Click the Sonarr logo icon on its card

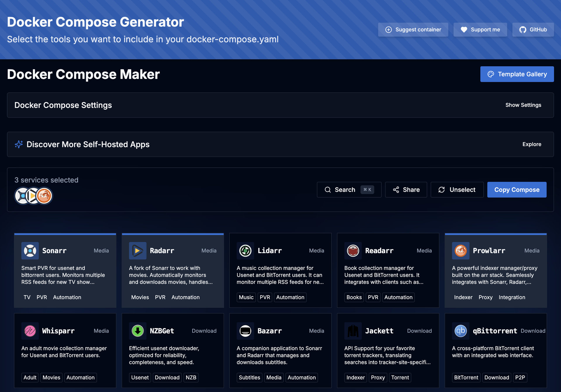[x=30, y=251]
